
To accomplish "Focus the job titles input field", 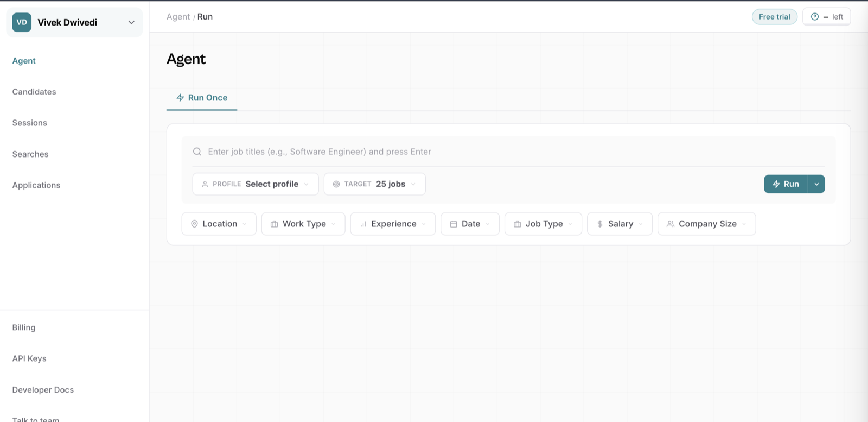I will [x=508, y=152].
